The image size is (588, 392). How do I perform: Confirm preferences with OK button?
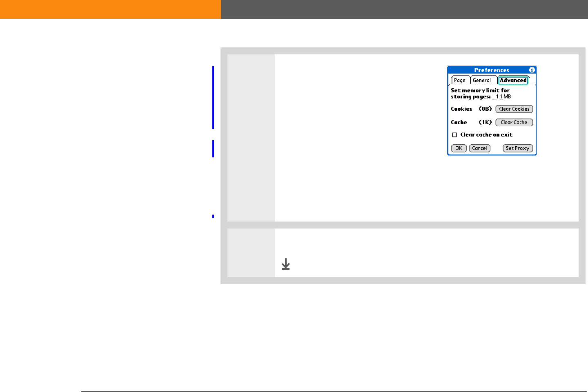[x=459, y=148]
